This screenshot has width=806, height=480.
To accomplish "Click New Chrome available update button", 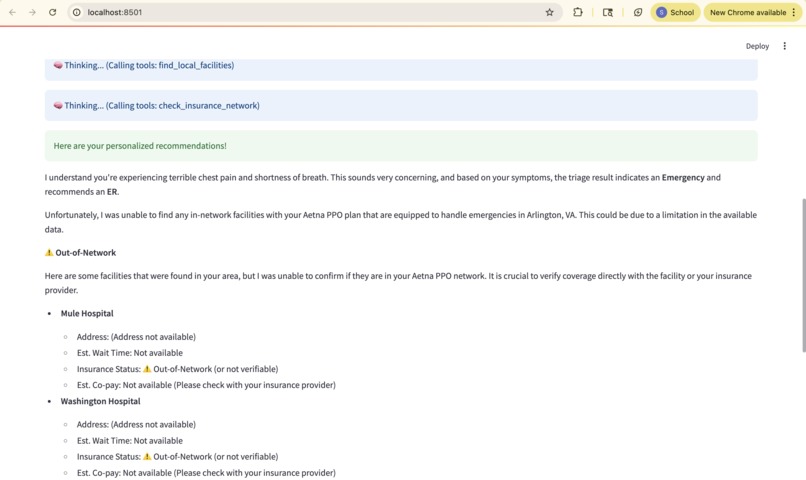I will click(753, 12).
